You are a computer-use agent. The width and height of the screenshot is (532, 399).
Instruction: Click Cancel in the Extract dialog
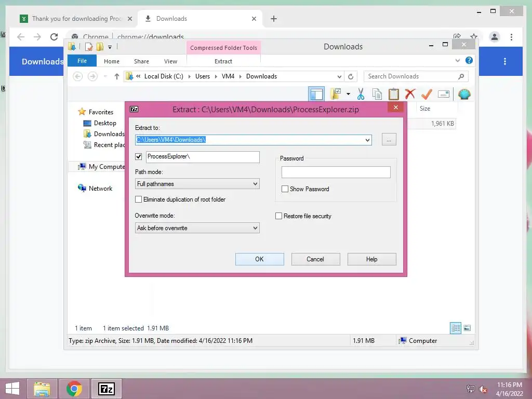315,259
